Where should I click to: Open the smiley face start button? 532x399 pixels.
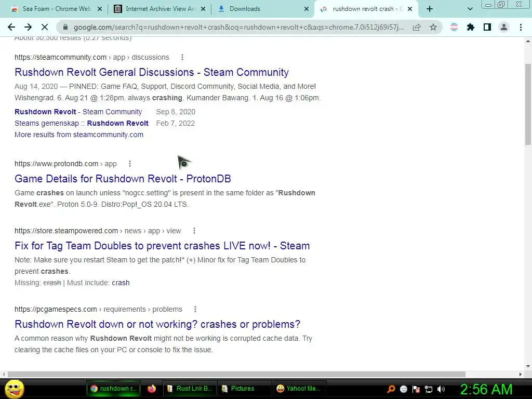pyautogui.click(x=14, y=389)
